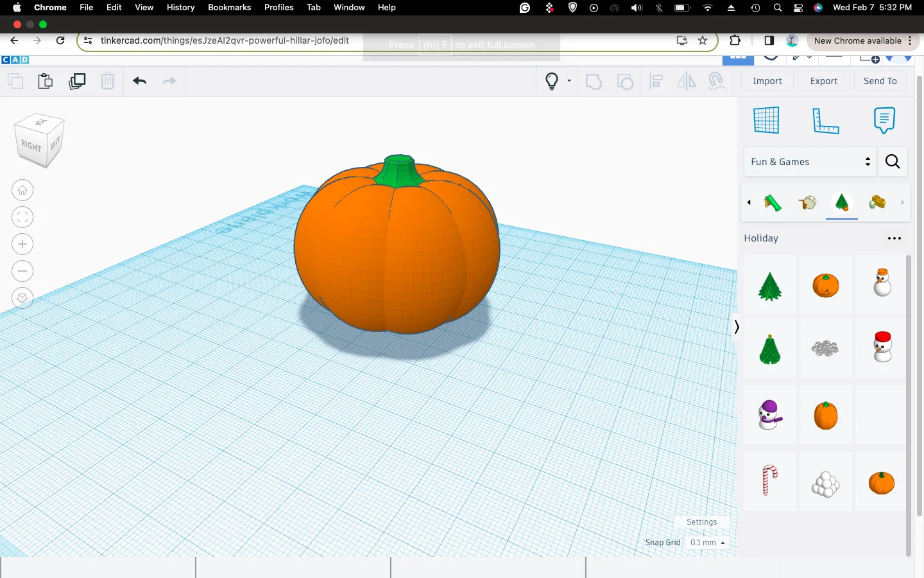924x578 pixels.
Task: Expand the Snap Grid 0.1 mm dropdown
Action: pos(708,543)
